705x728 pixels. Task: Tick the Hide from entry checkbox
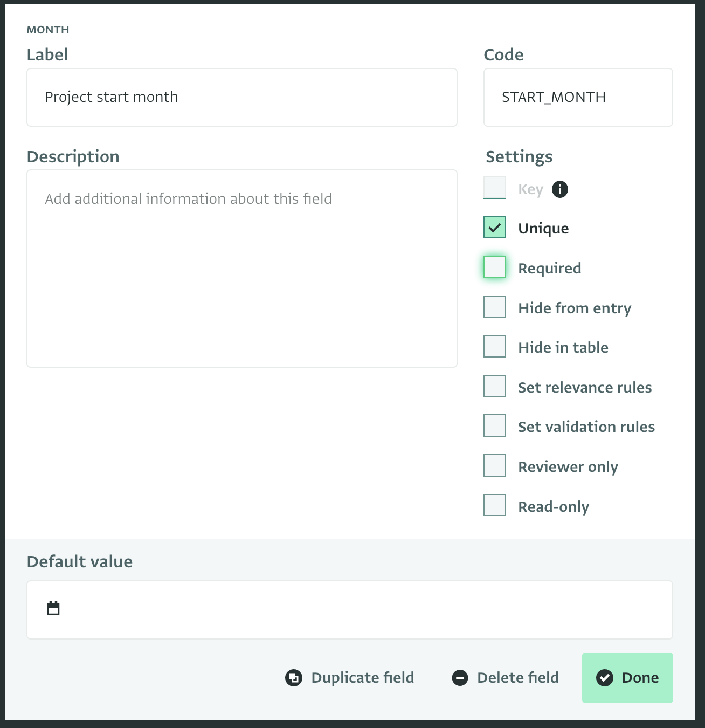pos(495,307)
